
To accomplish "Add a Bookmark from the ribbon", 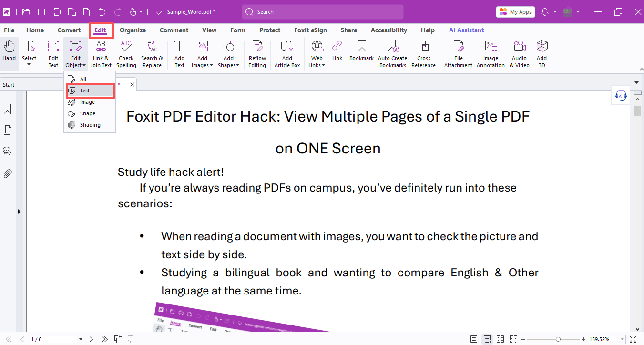I will 361,51.
